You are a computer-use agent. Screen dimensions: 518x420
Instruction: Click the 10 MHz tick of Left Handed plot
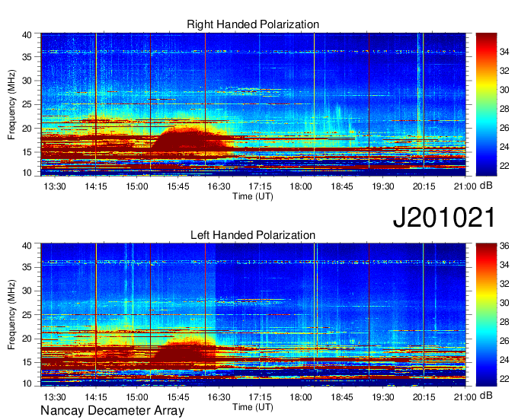(x=27, y=383)
